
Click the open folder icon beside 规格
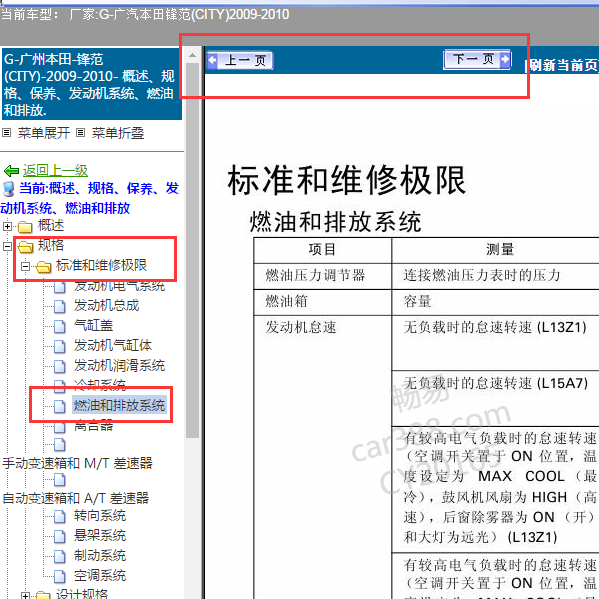(26, 247)
